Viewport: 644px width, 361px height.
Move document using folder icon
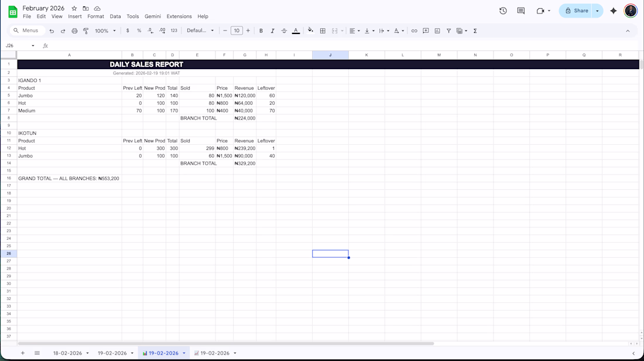pyautogui.click(x=85, y=8)
